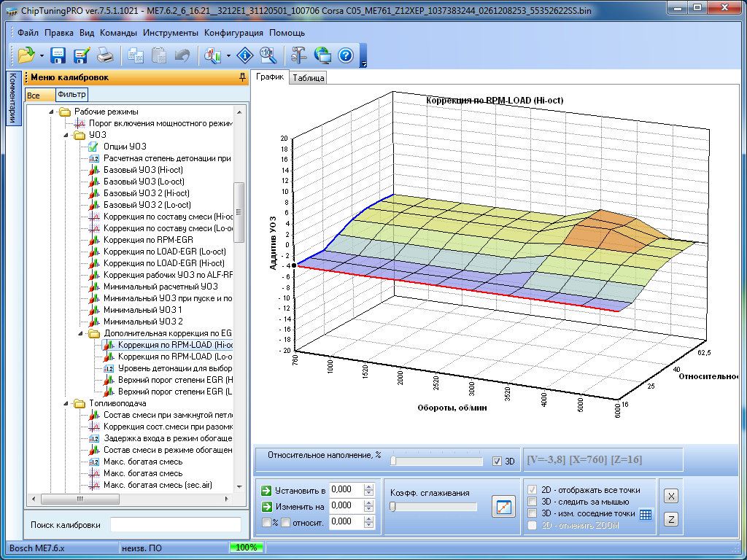This screenshot has height=560, width=747.
Task: Toggle the 3D checkbox
Action: tap(497, 461)
